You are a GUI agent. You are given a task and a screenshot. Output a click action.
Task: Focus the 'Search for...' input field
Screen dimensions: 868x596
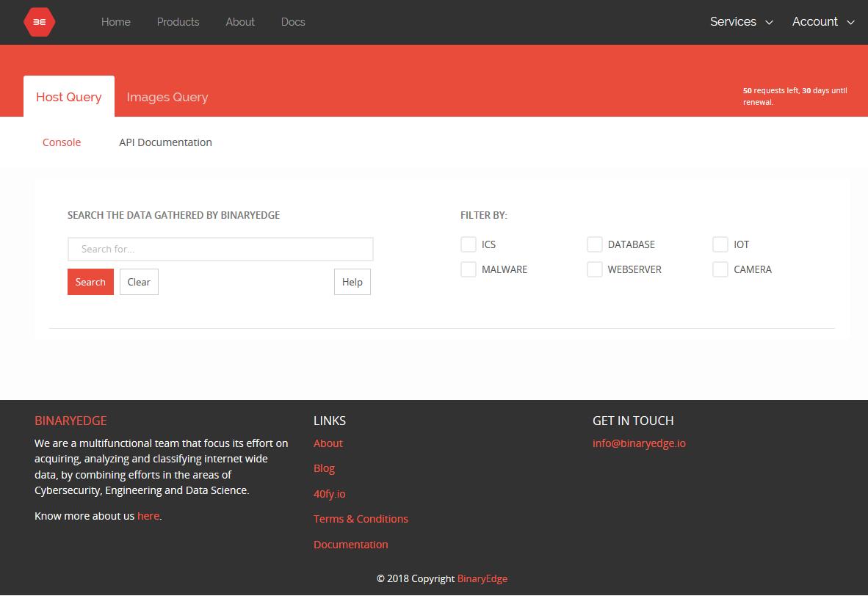(220, 249)
